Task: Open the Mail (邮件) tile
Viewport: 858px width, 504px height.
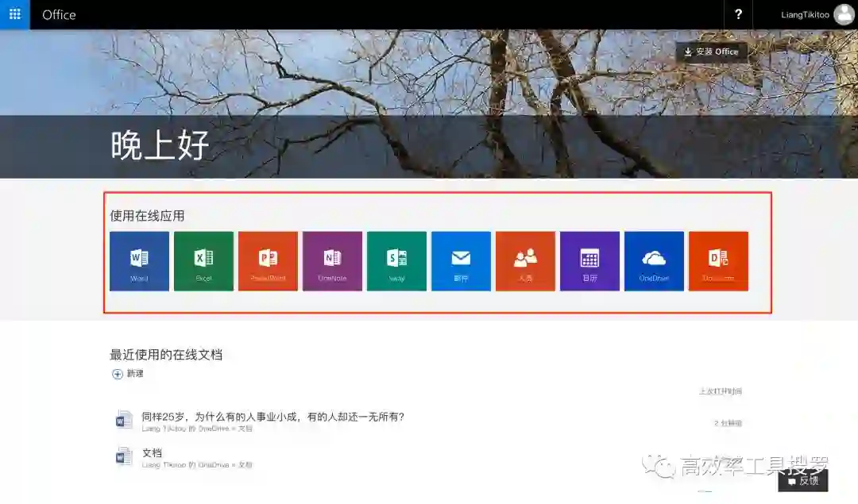Action: (x=462, y=261)
